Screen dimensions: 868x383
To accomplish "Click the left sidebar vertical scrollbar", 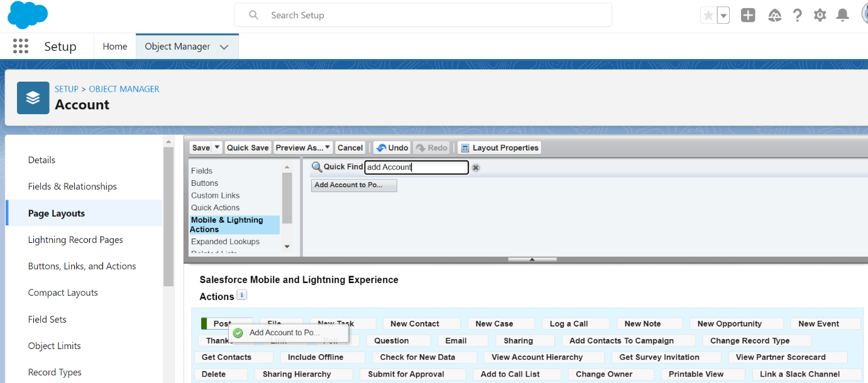I will pos(168,217).
